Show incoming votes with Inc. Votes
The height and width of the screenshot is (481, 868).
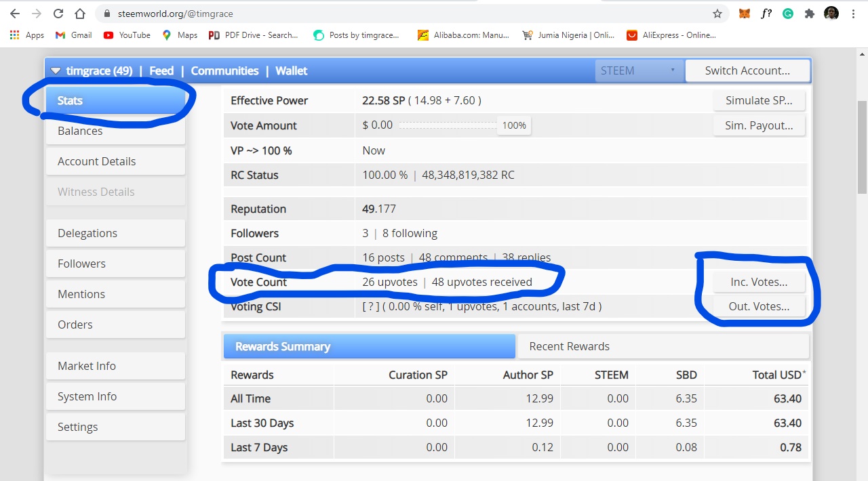tap(759, 282)
